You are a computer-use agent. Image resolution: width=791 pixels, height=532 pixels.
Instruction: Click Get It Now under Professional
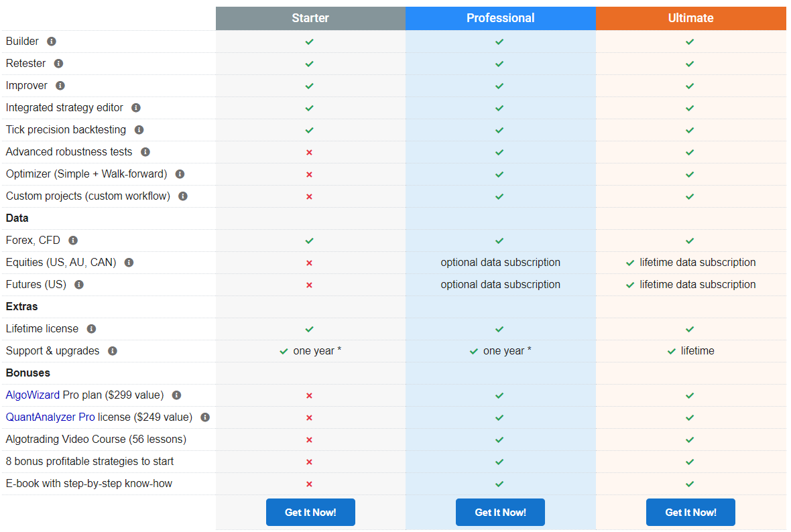[500, 513]
